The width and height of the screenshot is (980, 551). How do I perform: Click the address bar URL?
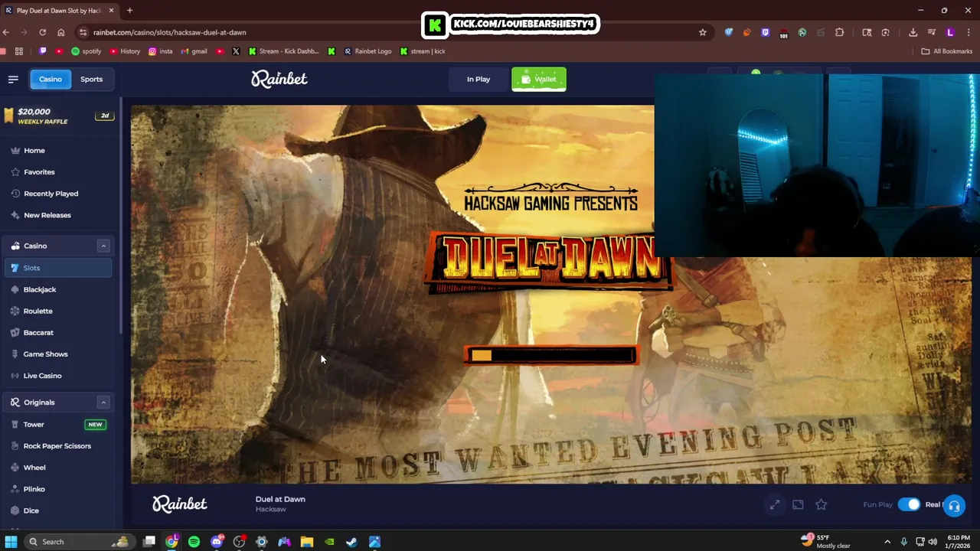pos(170,32)
